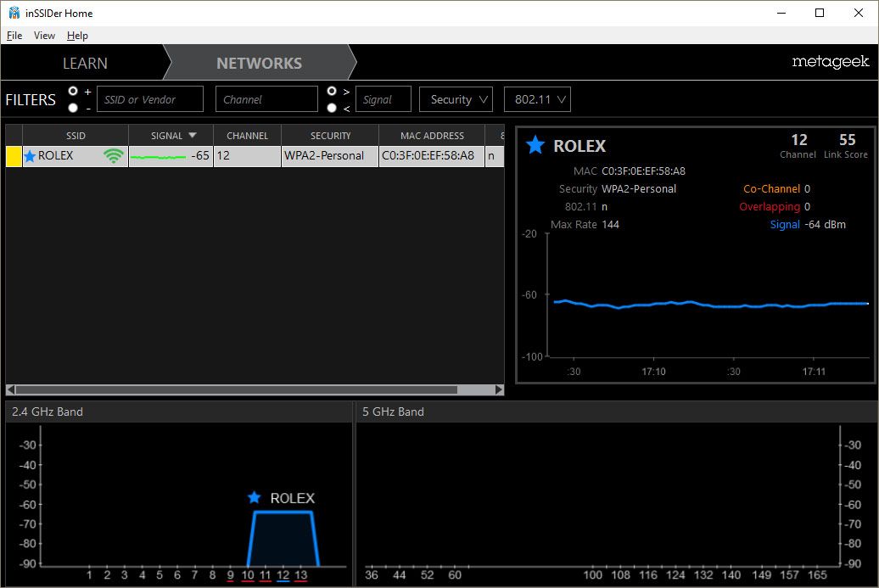The height and width of the screenshot is (588, 879).
Task: Maximize the inSSIDer Home window
Action: pos(820,13)
